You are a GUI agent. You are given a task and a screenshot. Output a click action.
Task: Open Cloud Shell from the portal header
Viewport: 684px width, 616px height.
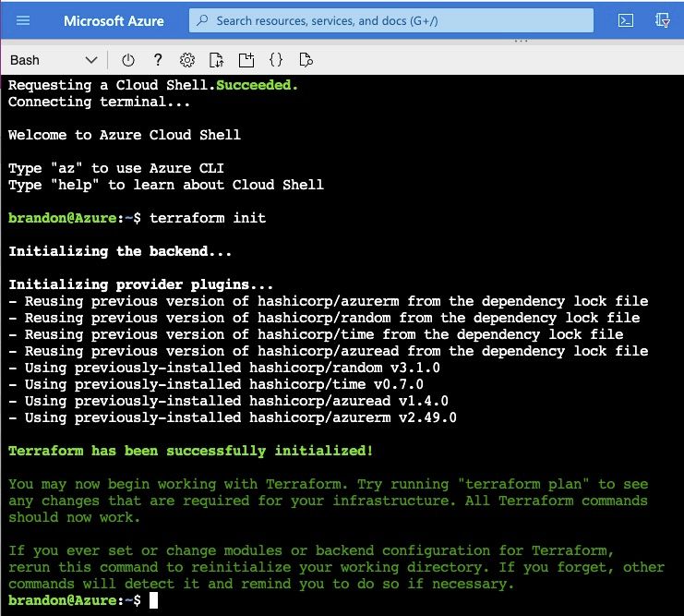tap(626, 20)
